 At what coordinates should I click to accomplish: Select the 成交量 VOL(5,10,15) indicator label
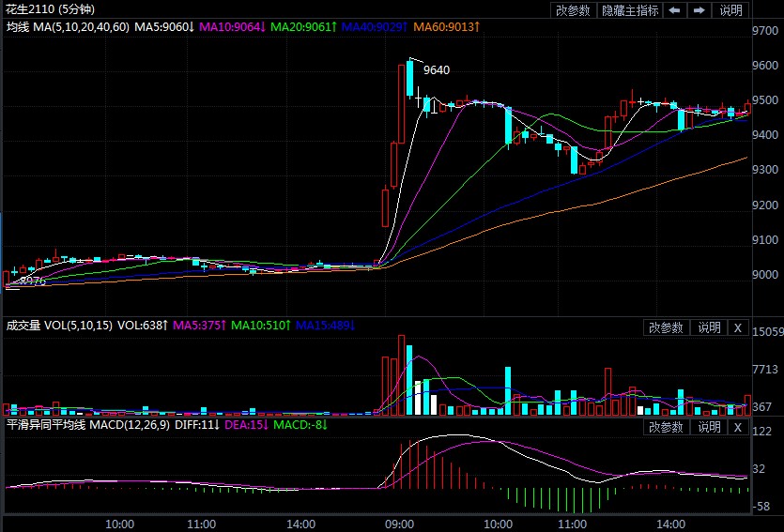[58, 327]
